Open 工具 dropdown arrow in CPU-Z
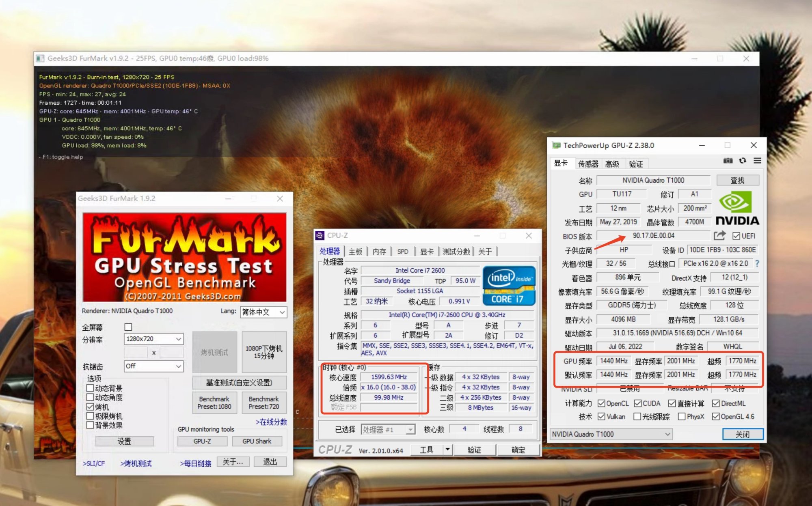812x506 pixels. click(x=447, y=449)
